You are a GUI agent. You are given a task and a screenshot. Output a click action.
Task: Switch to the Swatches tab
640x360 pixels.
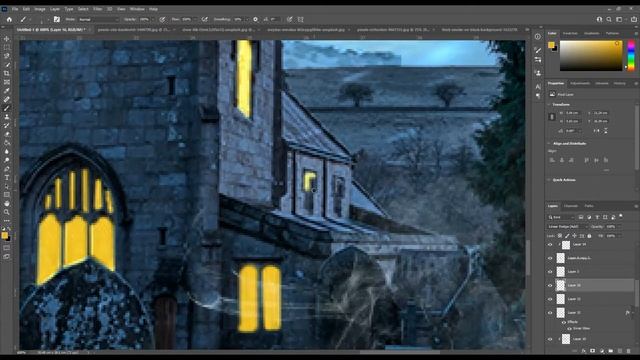point(570,33)
